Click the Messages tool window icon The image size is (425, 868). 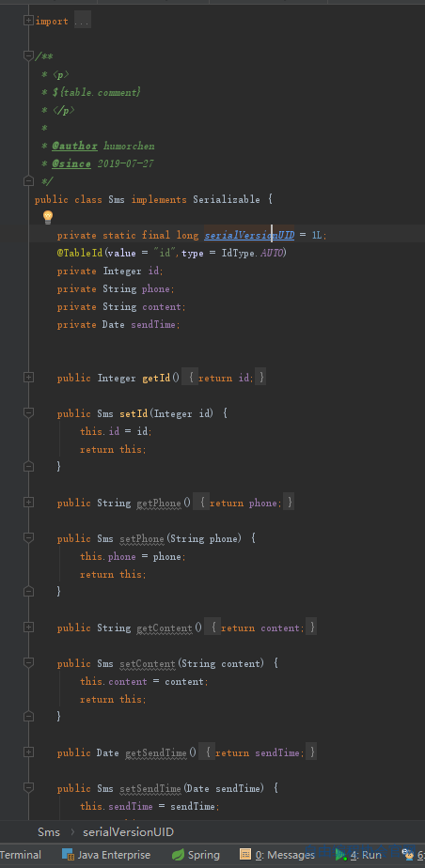pos(245,855)
